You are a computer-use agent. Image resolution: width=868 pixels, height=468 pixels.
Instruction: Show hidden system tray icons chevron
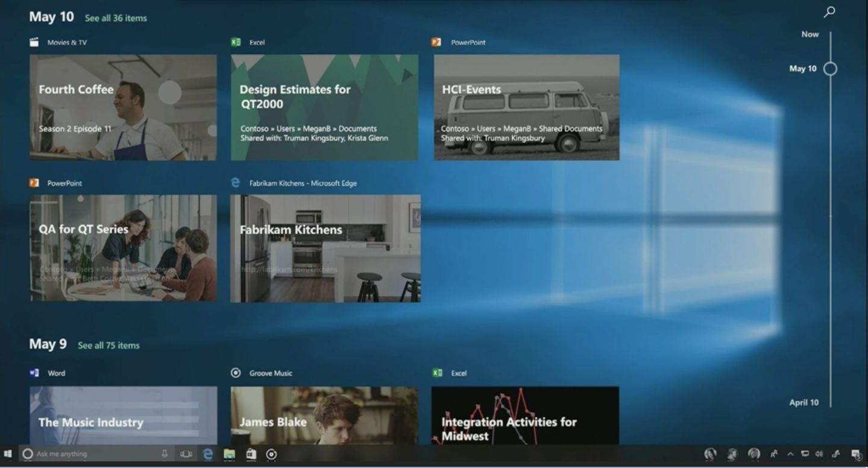tap(790, 454)
